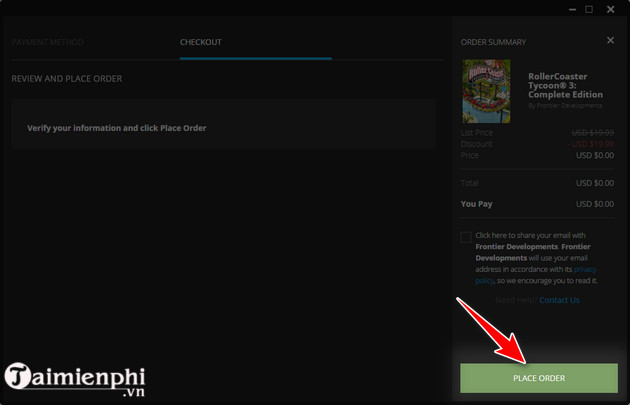Viewport: 630px width, 405px height.
Task: Click the red Discount amount value
Action: click(x=592, y=144)
